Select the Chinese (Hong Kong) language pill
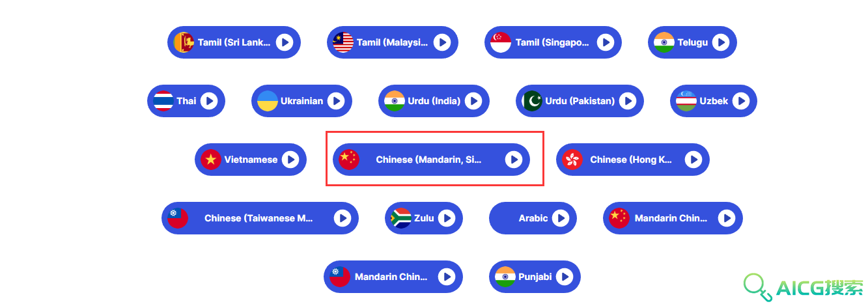Screen dimensions: 868x308 pyautogui.click(x=633, y=160)
